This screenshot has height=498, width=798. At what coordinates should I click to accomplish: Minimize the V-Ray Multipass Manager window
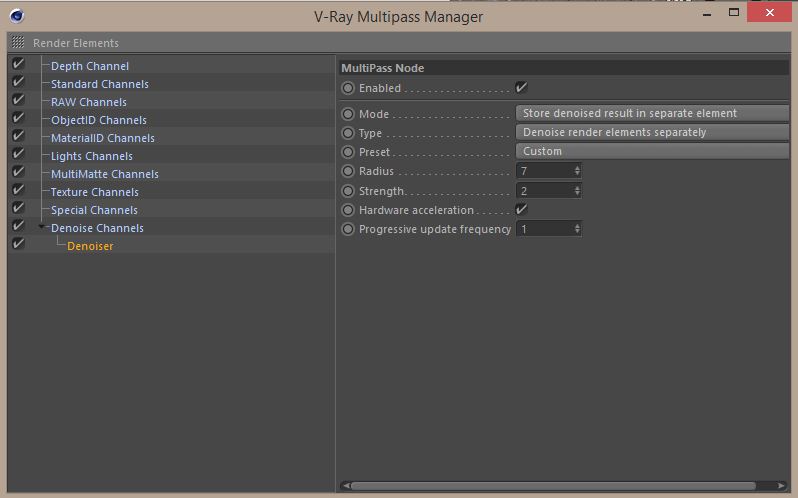click(707, 14)
